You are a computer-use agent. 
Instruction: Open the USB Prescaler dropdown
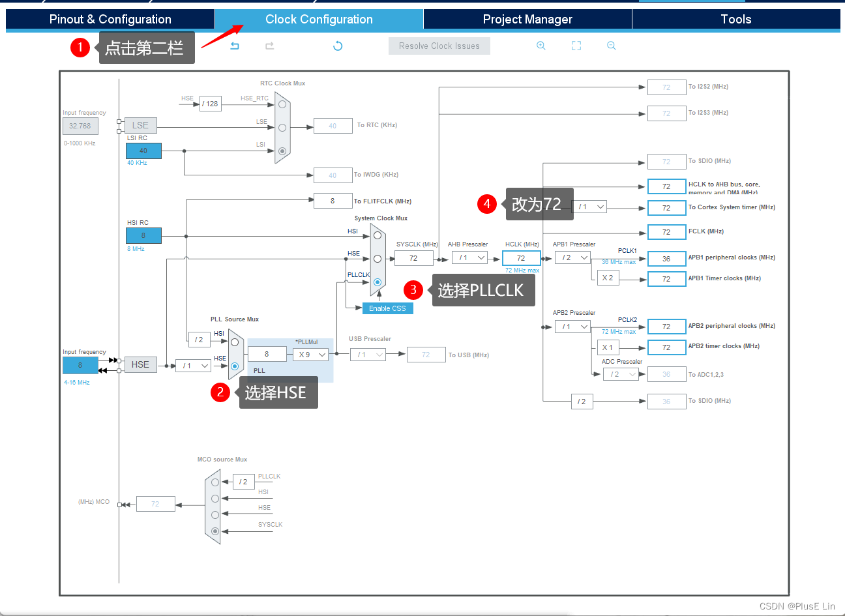point(368,355)
